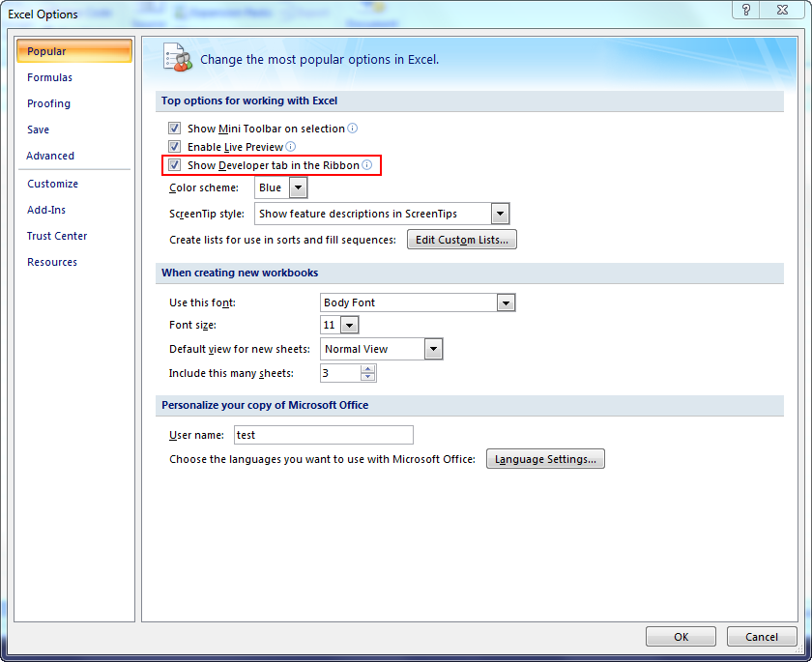Click the Edit Custom Lists button
Image resolution: width=812 pixels, height=662 pixels.
461,240
